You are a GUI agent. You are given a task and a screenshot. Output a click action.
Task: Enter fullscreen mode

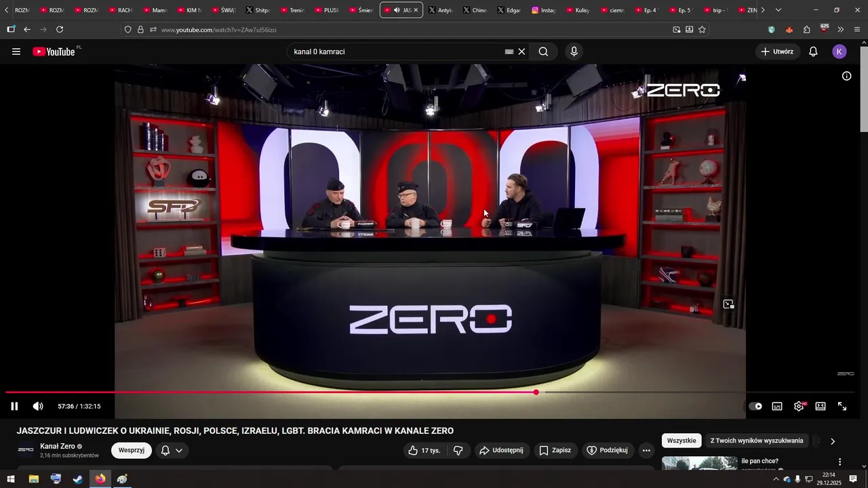[x=842, y=406]
